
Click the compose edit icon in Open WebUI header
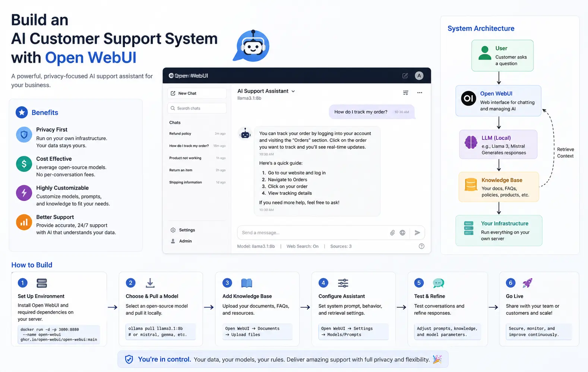pyautogui.click(x=405, y=76)
